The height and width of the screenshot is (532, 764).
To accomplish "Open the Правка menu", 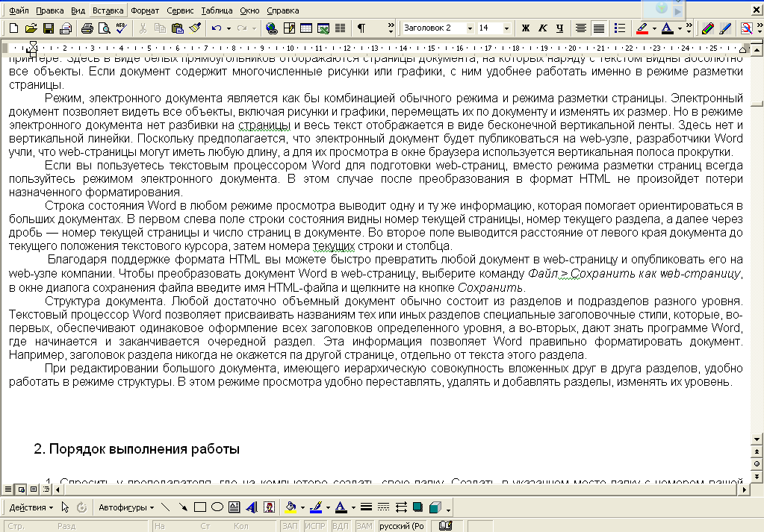I will coord(50,10).
